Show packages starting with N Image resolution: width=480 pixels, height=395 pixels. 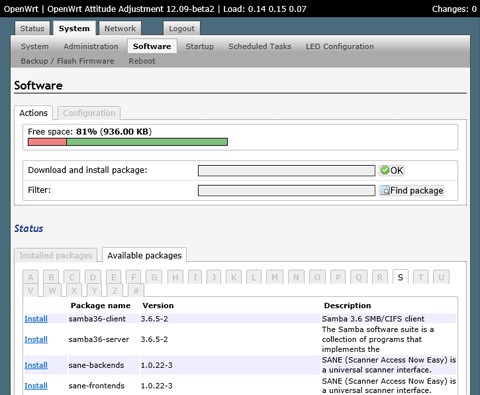[x=296, y=277]
